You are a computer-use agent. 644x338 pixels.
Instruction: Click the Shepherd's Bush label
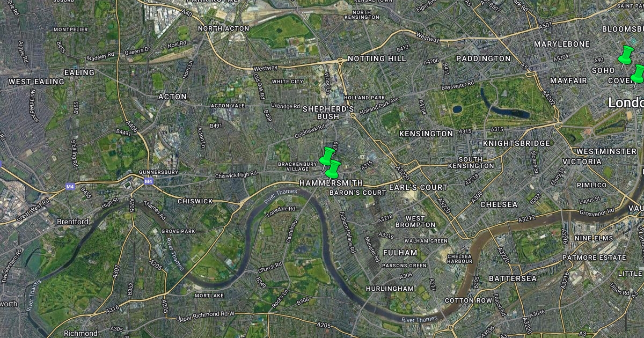(x=328, y=112)
